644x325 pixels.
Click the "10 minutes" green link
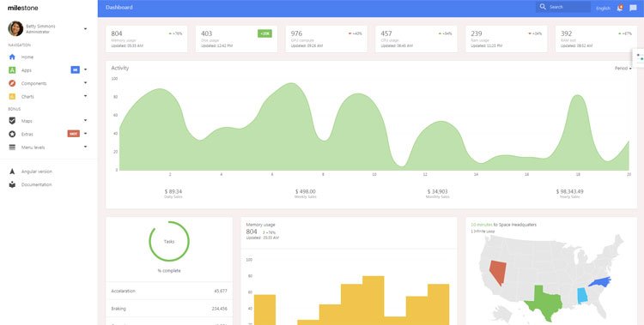[x=482, y=225]
